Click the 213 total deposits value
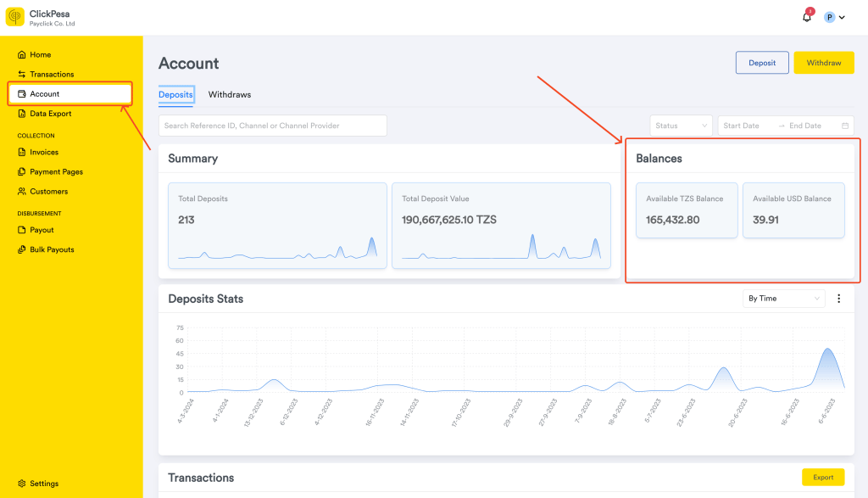 pyautogui.click(x=186, y=220)
